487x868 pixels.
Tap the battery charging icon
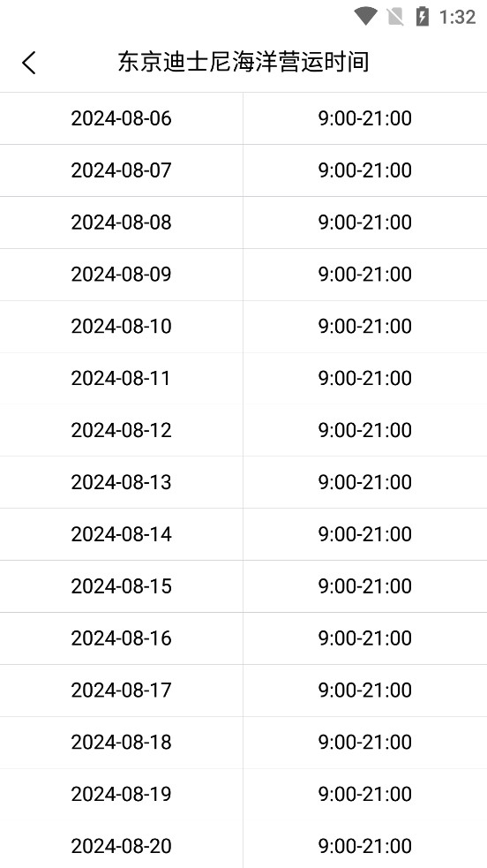tap(423, 17)
